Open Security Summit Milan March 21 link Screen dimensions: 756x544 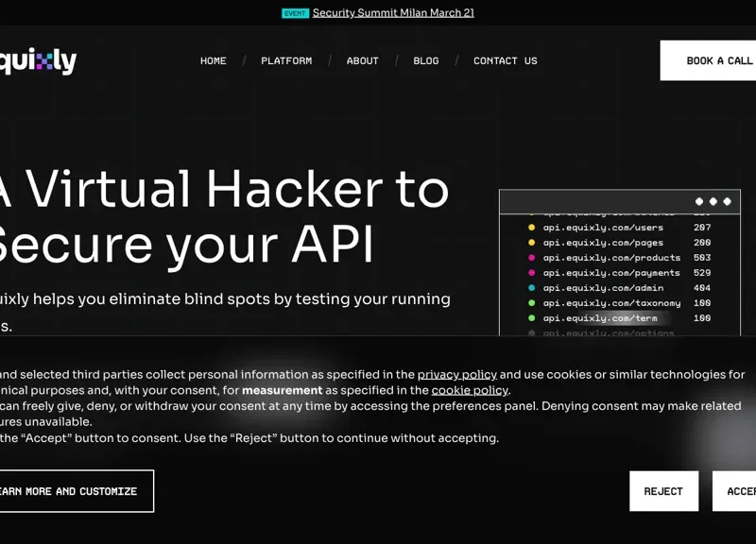click(x=393, y=13)
